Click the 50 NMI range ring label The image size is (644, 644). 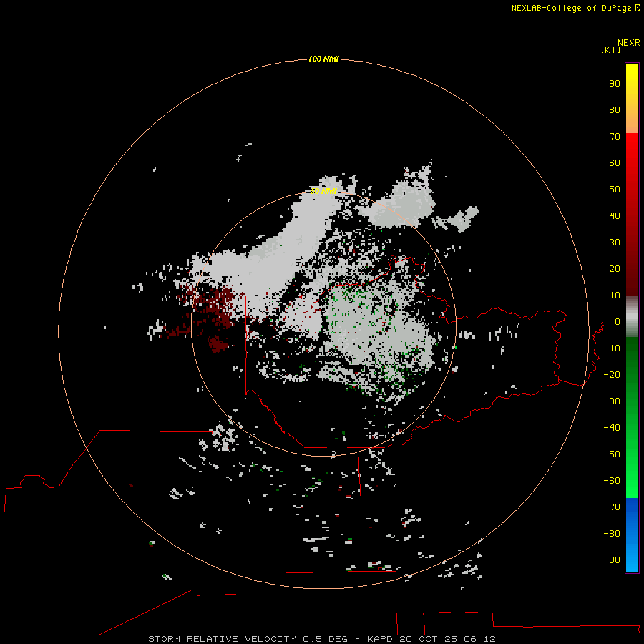pos(323,191)
